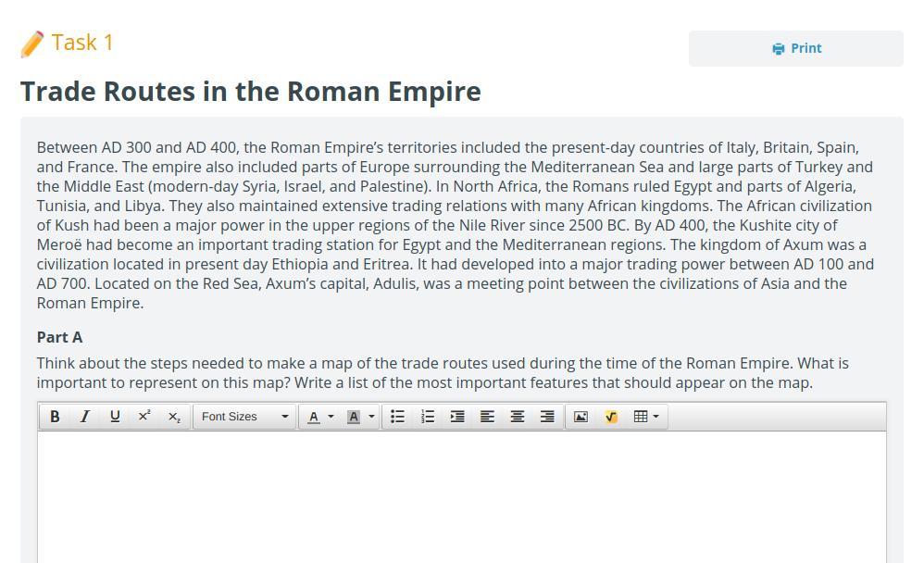Toggle bold formatting
924x563 pixels.
click(55, 417)
